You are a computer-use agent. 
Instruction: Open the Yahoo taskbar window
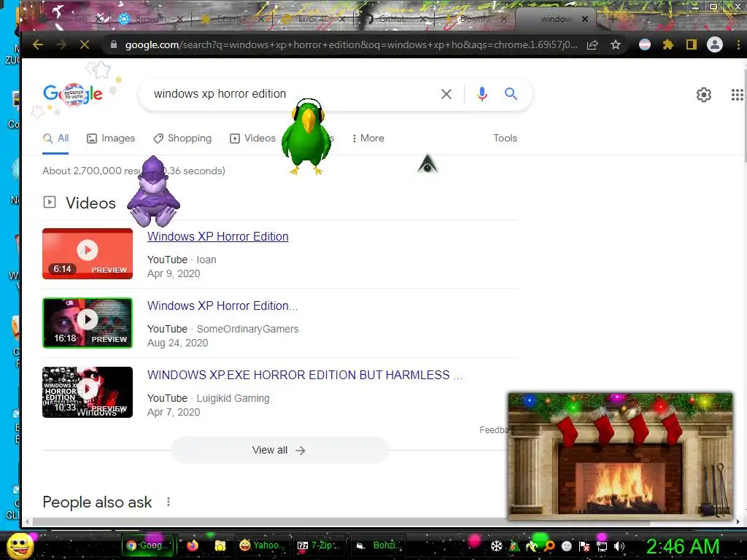click(x=260, y=545)
